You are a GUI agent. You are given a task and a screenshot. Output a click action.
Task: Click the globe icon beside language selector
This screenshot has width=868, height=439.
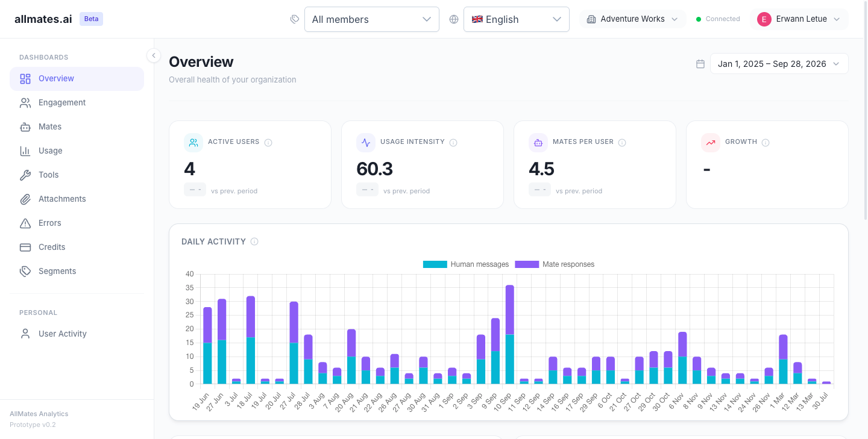[454, 19]
